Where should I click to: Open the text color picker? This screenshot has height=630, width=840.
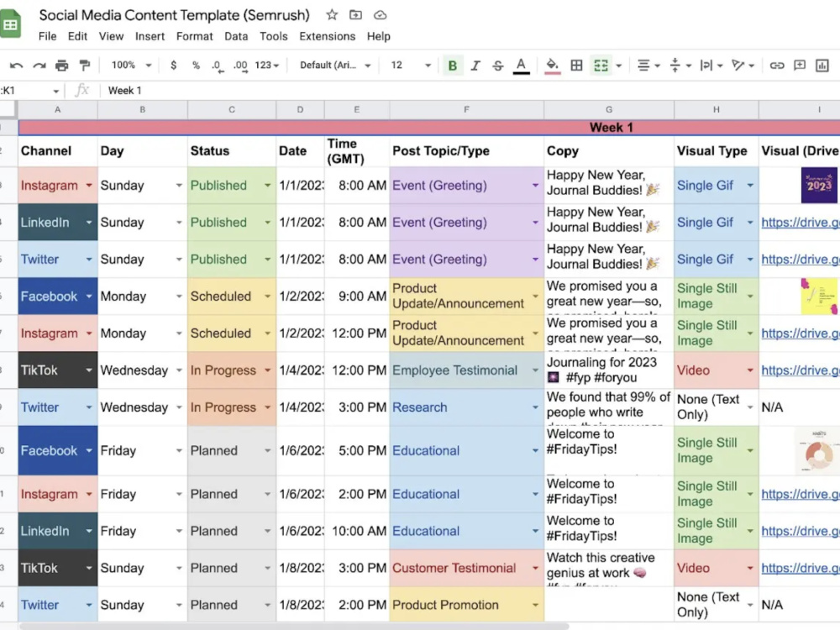pos(521,66)
